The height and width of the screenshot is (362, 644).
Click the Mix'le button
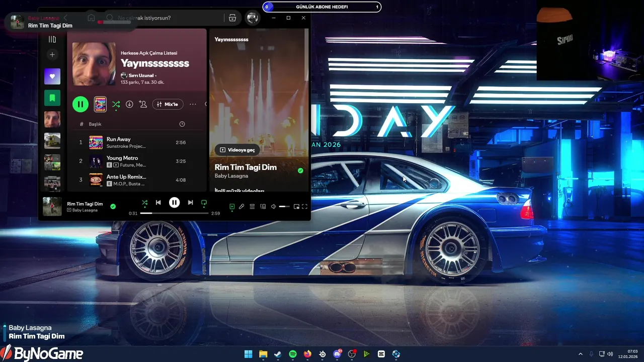tap(168, 104)
